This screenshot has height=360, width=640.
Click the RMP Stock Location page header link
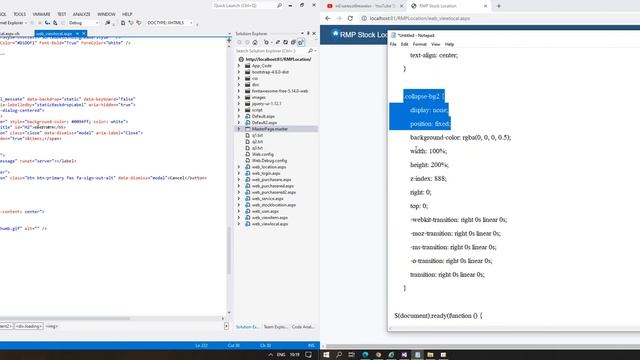pos(360,35)
